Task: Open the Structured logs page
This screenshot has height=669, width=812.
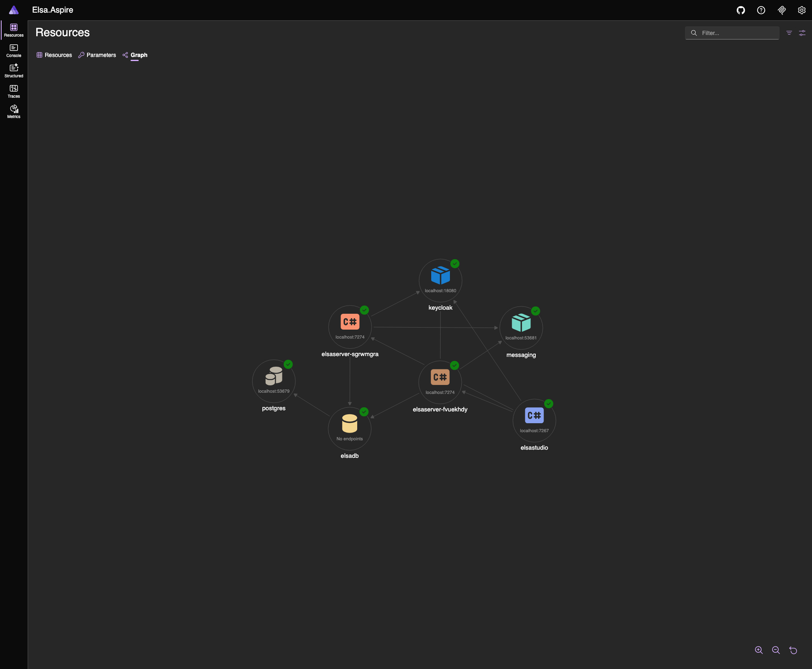Action: tap(14, 71)
